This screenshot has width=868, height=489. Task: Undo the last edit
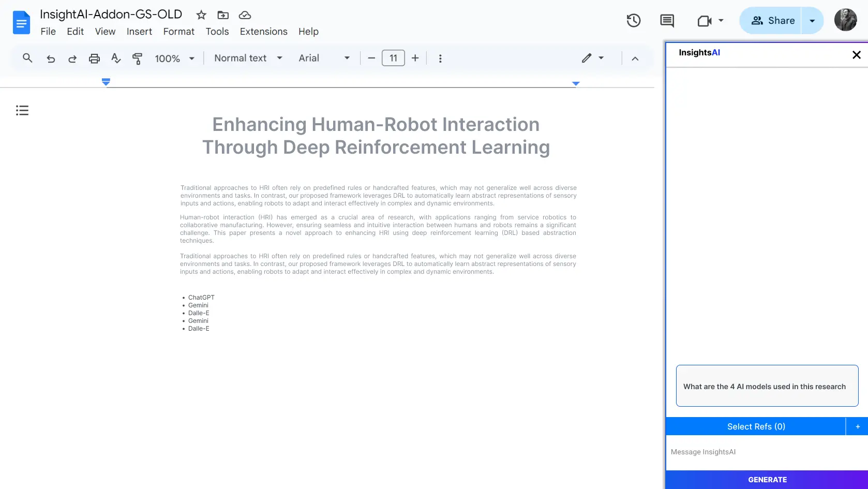click(x=51, y=58)
